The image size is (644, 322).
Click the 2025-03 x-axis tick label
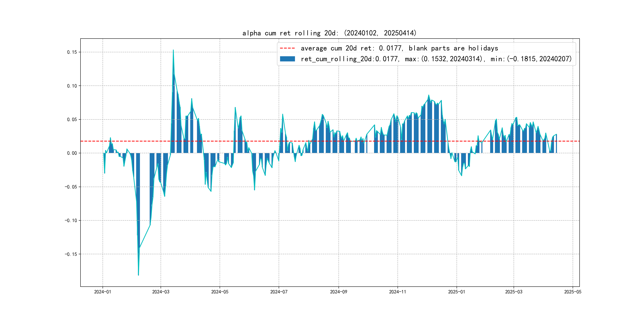click(x=513, y=292)
